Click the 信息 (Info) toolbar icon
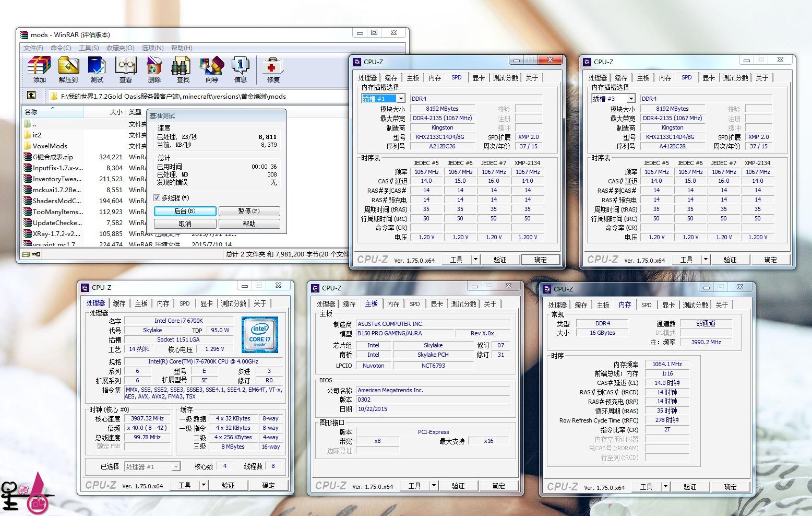Screen dimensions: 812x516 [x=240, y=66]
